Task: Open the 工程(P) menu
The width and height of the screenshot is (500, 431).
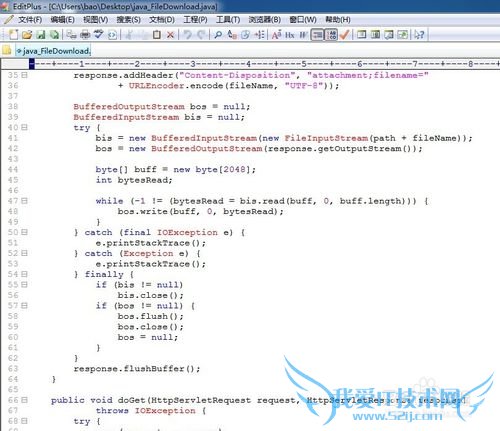Action: click(195, 20)
